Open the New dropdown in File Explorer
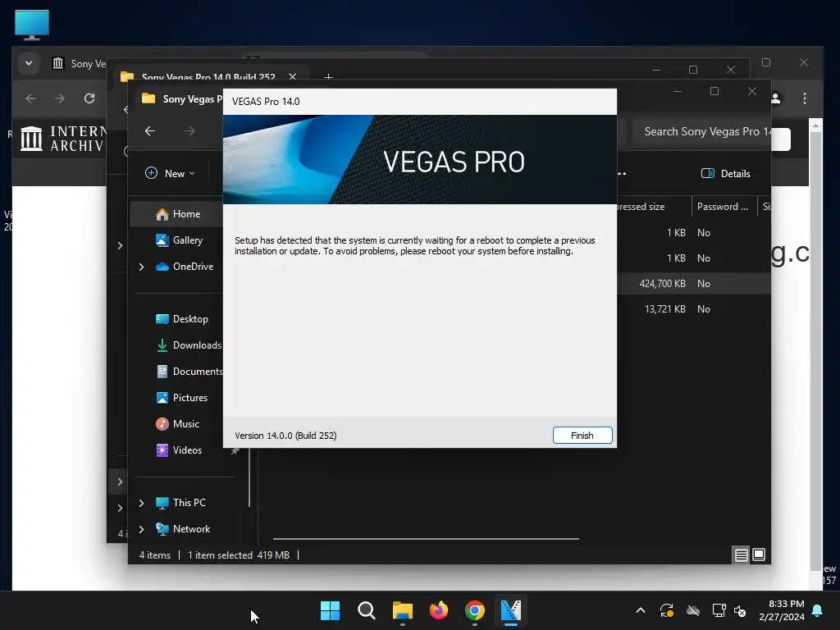This screenshot has width=840, height=630. click(171, 174)
